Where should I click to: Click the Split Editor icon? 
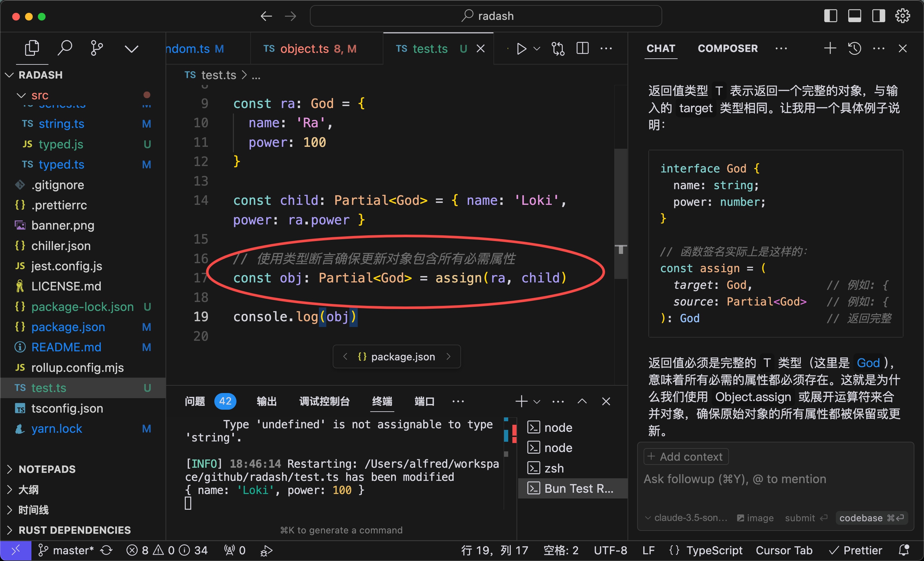(582, 48)
